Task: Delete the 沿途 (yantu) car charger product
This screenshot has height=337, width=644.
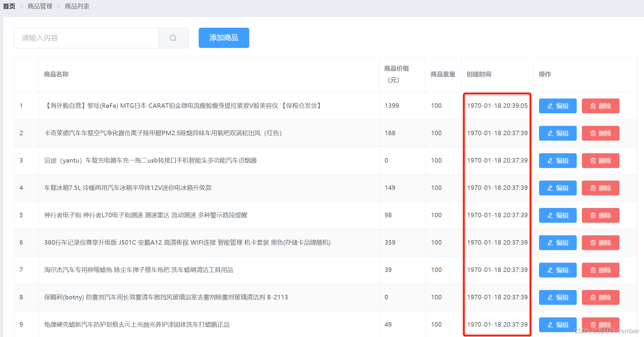Action: [x=601, y=161]
